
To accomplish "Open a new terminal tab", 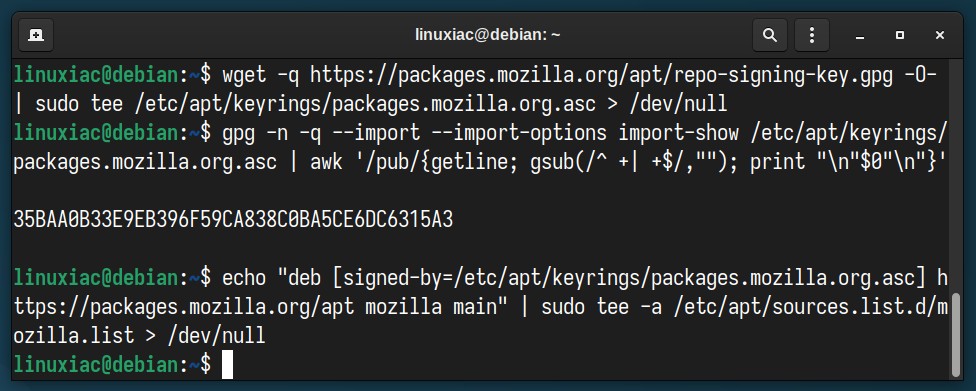I will (36, 35).
